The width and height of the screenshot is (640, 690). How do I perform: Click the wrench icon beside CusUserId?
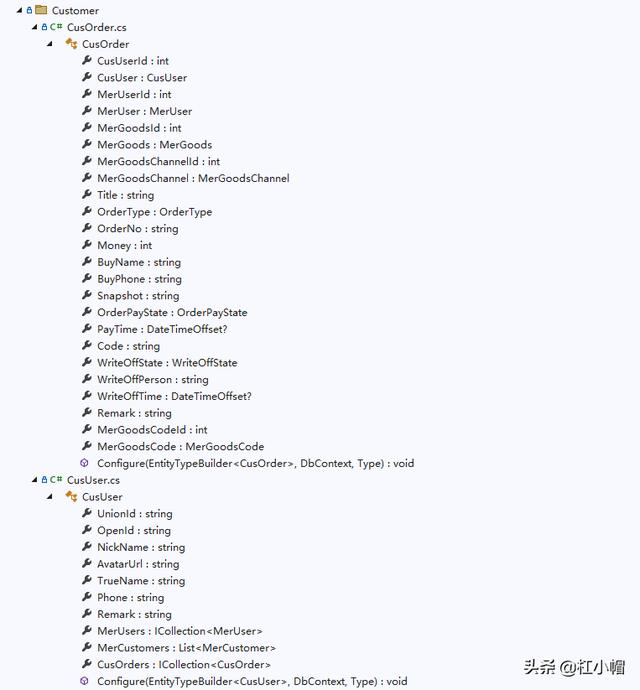(x=87, y=60)
